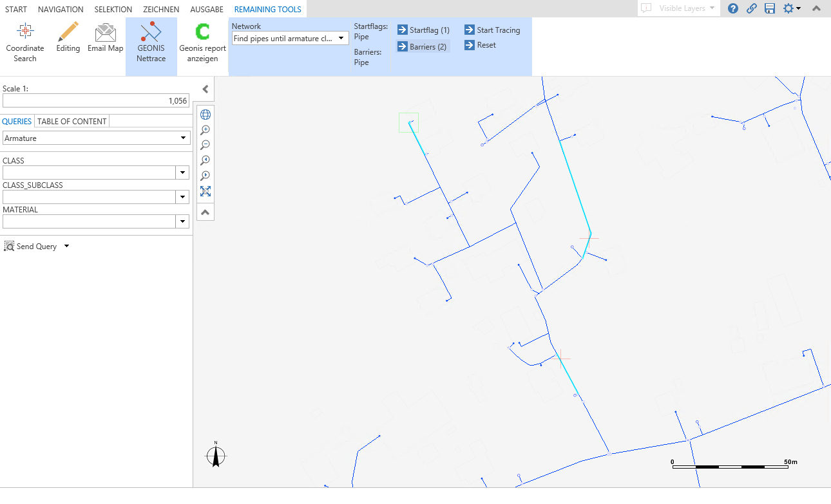Activate the GEONIS Nettrace tool
The height and width of the screenshot is (504, 831).
pos(151,40)
